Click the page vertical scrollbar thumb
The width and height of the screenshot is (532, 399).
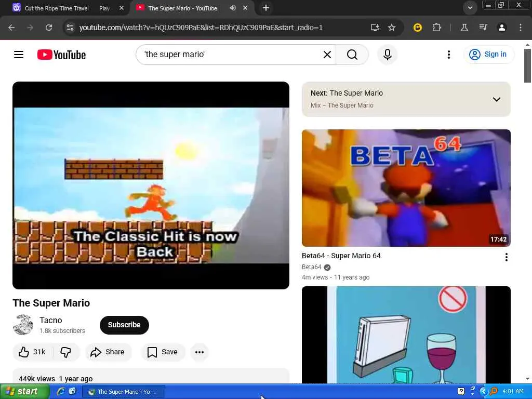[527, 65]
